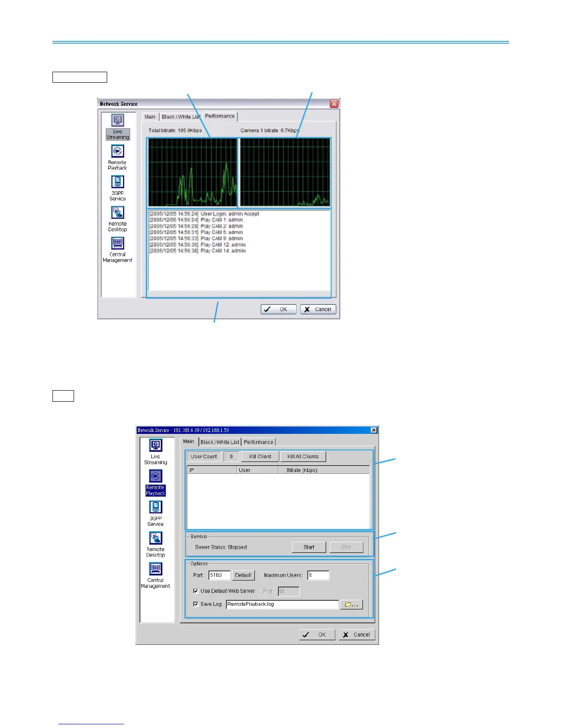Viewport: 563px width, 728px height.
Task: Click the Maximum Users input field
Action: click(x=318, y=575)
